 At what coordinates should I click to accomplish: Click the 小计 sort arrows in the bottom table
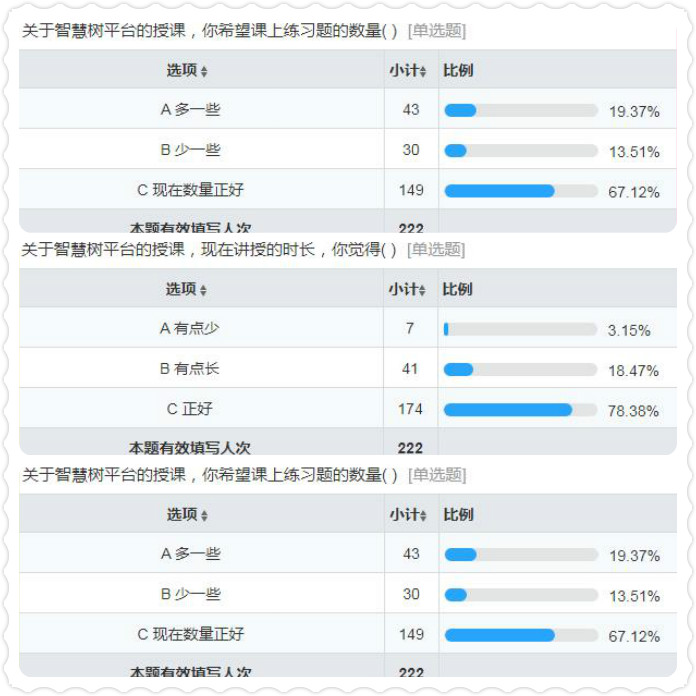click(x=423, y=516)
